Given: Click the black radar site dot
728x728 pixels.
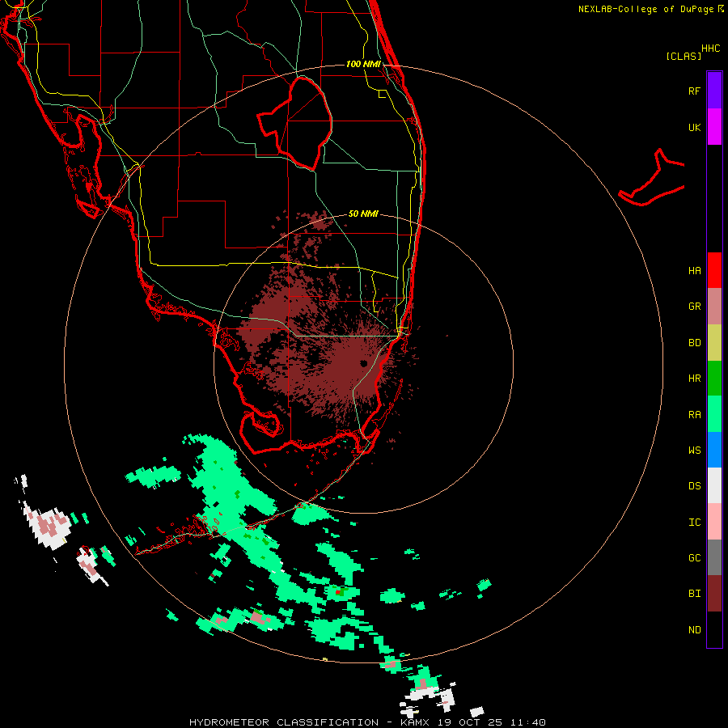Looking at the screenshot, I should 363,363.
